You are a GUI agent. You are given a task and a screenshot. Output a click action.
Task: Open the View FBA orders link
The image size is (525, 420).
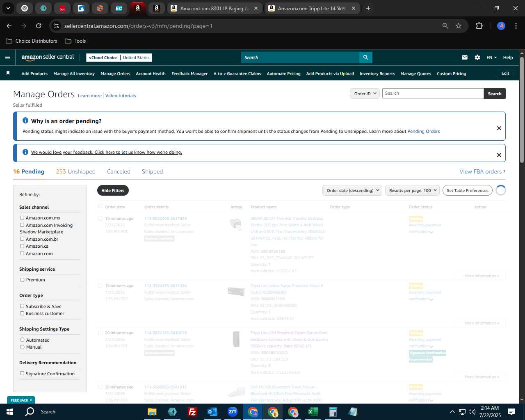coord(482,171)
